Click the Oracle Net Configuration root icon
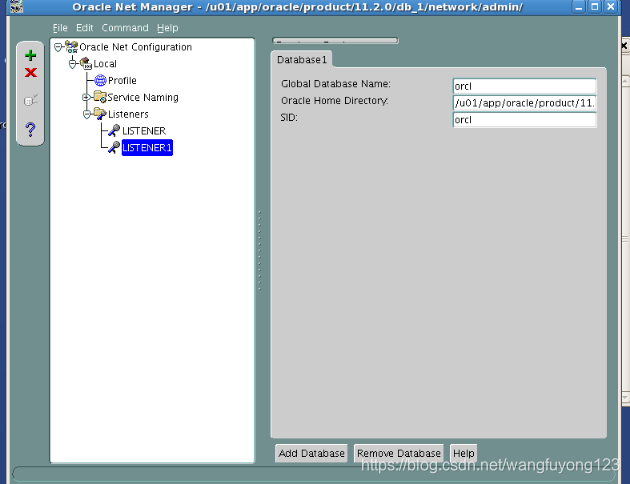Image resolution: width=630 pixels, height=484 pixels. coord(72,47)
